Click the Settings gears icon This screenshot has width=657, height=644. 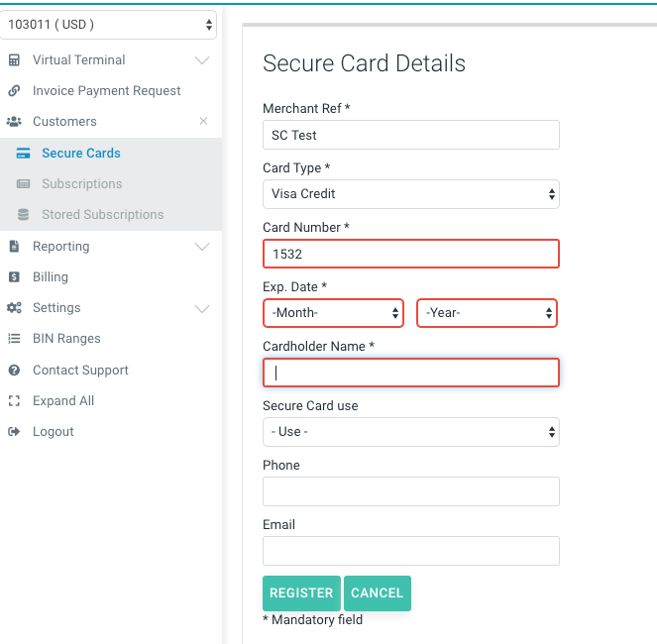pos(14,308)
